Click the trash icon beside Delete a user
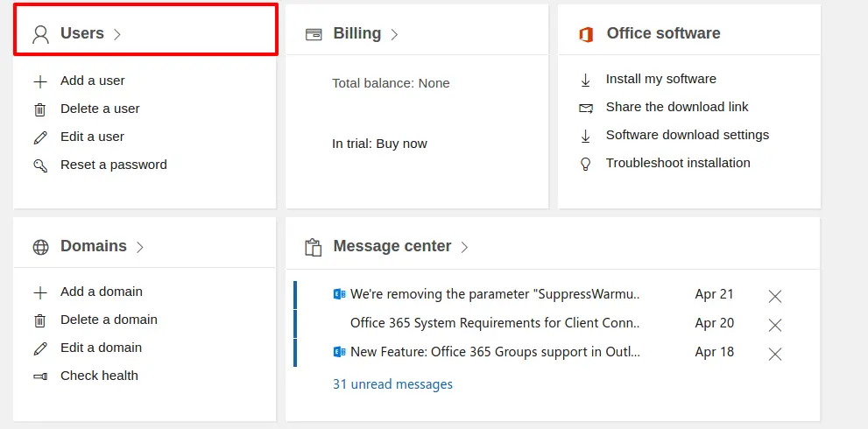The image size is (868, 429). coord(40,109)
